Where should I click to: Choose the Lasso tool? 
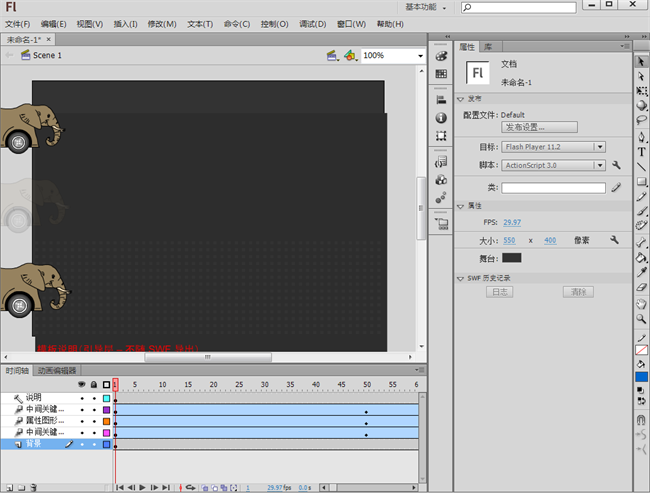(x=641, y=120)
